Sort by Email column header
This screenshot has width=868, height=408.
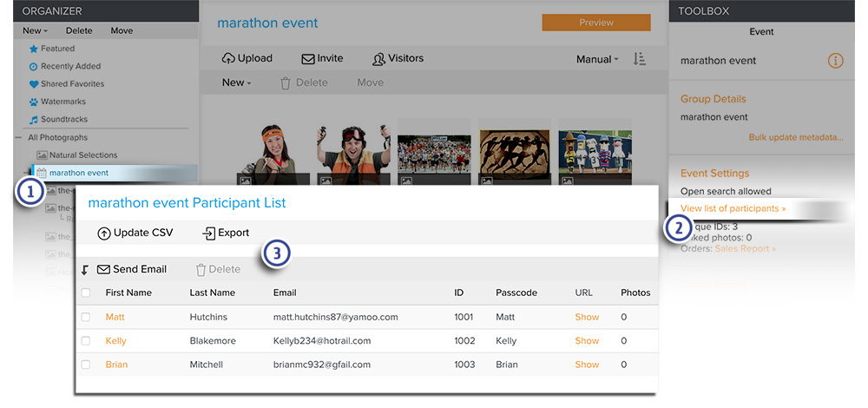285,293
